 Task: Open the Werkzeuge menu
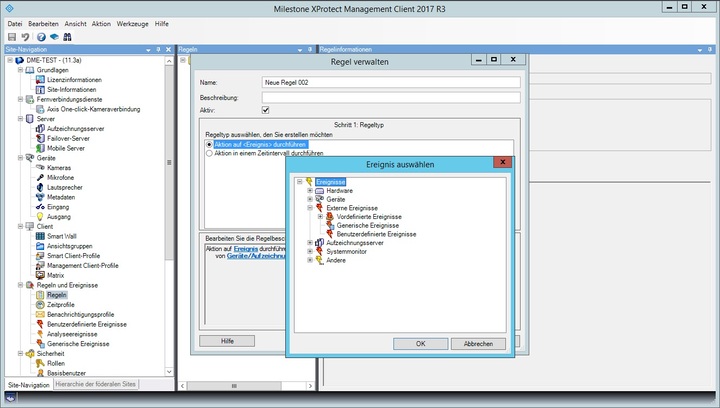click(134, 22)
